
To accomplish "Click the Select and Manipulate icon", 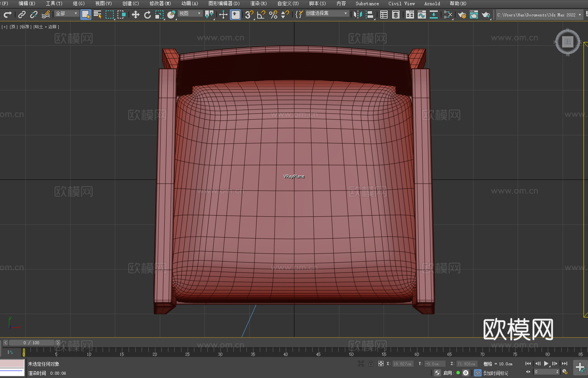I will pyautogui.click(x=223, y=14).
